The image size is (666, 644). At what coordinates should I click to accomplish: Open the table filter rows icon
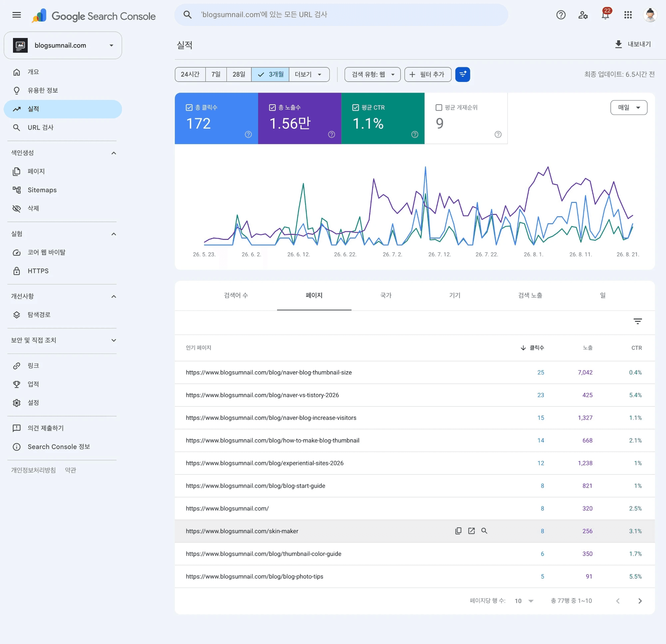637,321
